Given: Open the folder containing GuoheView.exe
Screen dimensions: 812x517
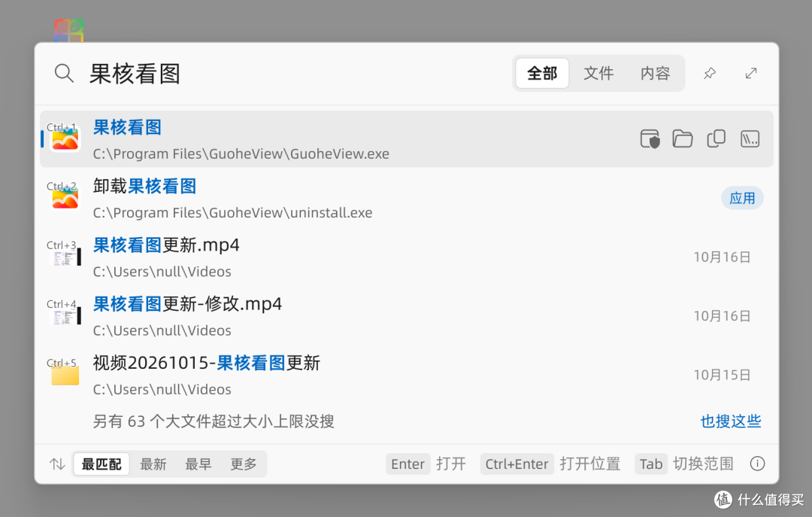Looking at the screenshot, I should click(x=683, y=139).
